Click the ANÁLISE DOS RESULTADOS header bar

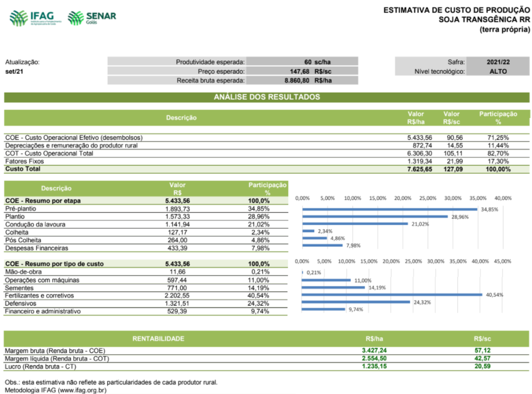(x=266, y=97)
